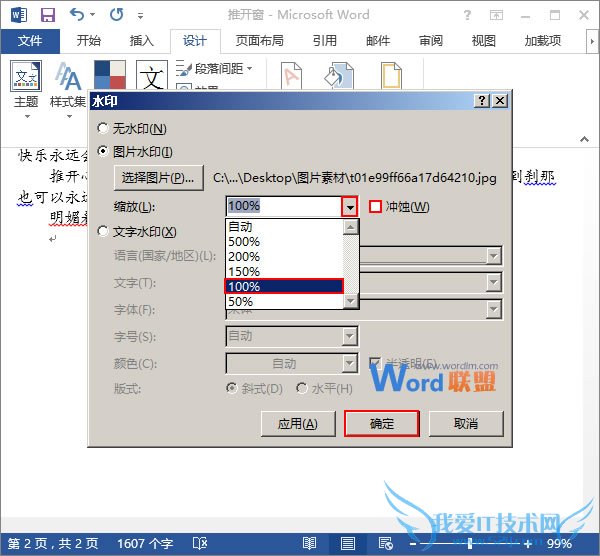Switch to Web Layout view icon
600x556 pixels.
(x=385, y=543)
